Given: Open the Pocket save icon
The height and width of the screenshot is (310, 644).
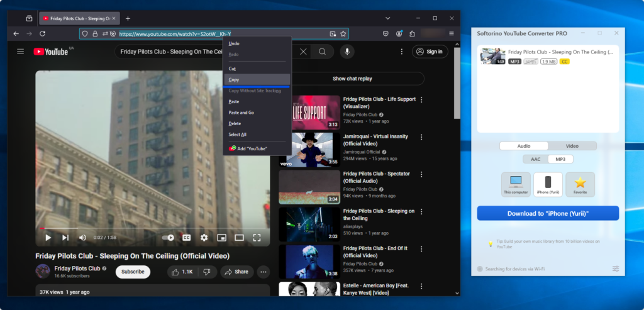Looking at the screenshot, I should [386, 34].
